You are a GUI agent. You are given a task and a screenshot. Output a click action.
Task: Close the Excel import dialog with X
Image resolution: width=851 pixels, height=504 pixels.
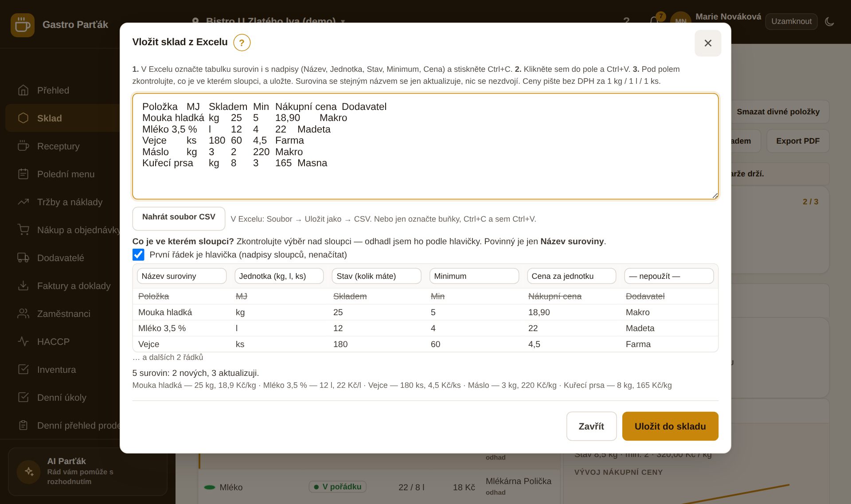pos(707,43)
